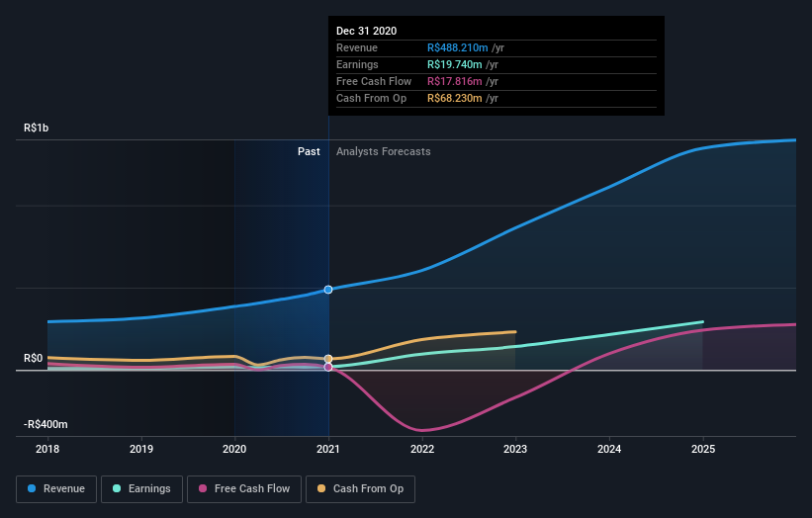Click the R$19.740m earnings value
Viewport: 812px width, 518px height.
(455, 64)
